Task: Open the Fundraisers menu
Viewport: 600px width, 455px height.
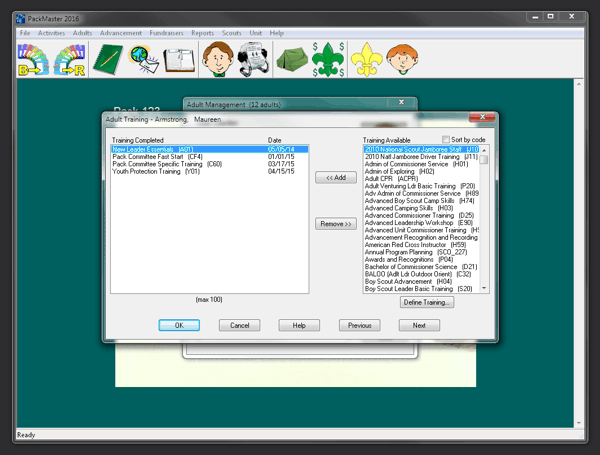Action: coord(166,33)
